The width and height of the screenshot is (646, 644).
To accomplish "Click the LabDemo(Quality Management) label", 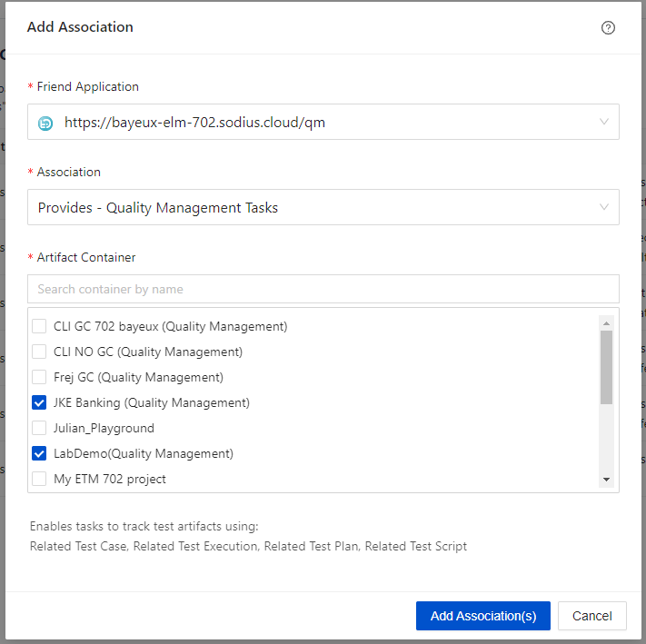I will pos(144,454).
